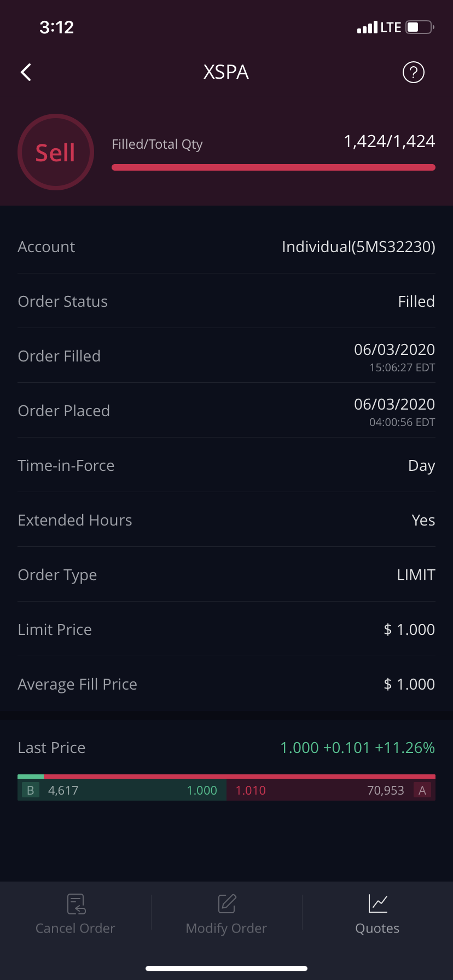Viewport: 453px width, 980px height.
Task: Click the Filled/Total Qty progress bar
Action: pos(274,167)
